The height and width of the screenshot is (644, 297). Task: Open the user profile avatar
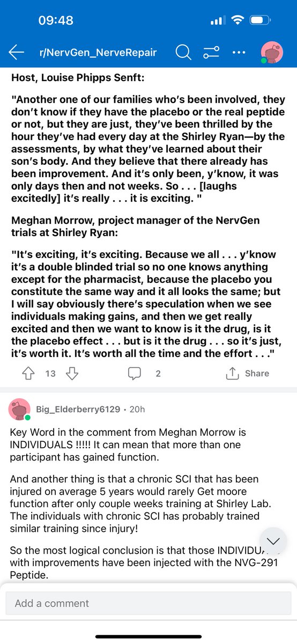[x=272, y=53]
